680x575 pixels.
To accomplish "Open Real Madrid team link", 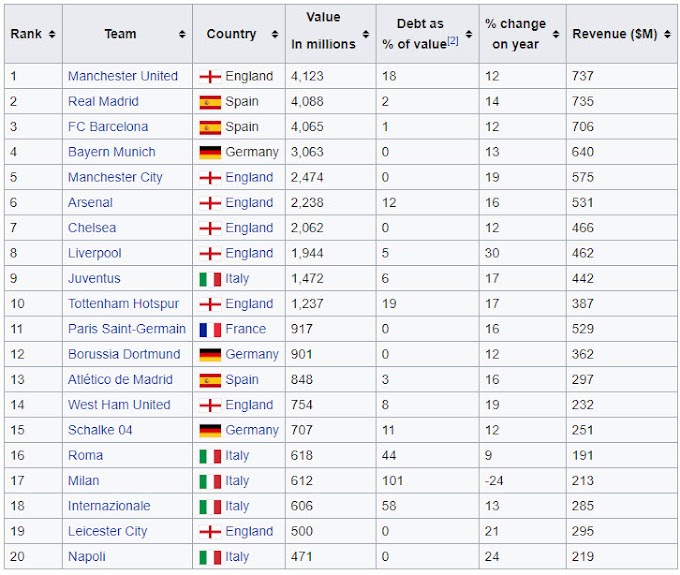I will [x=103, y=101].
